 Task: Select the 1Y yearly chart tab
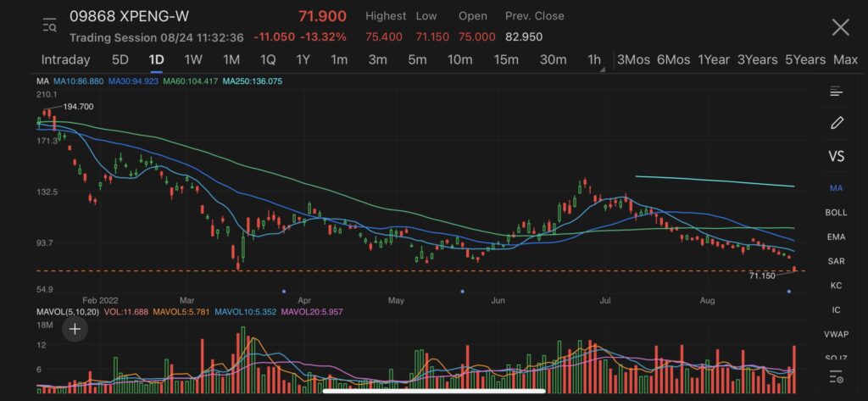pos(303,60)
